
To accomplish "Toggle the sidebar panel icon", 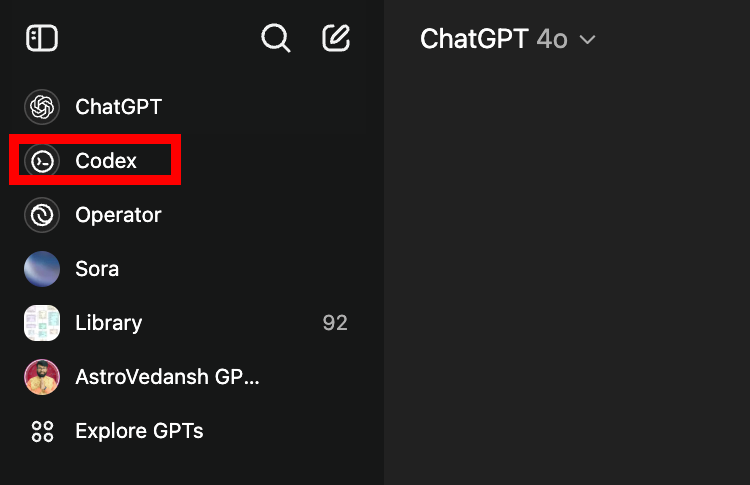I will point(42,39).
